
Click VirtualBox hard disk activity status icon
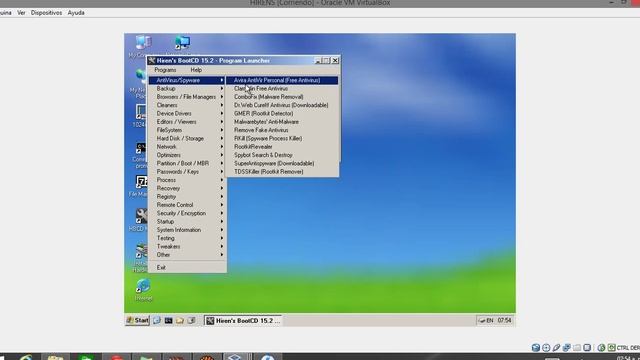536,348
